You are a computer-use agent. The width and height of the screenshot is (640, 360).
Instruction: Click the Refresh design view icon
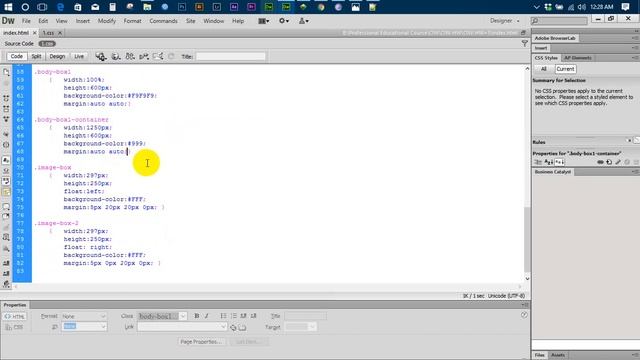(171, 56)
